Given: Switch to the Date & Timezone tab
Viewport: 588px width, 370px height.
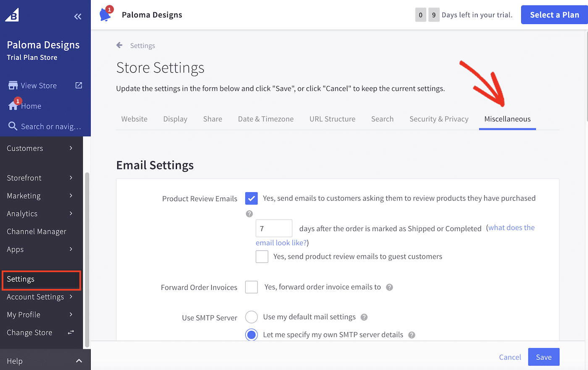Looking at the screenshot, I should point(265,119).
